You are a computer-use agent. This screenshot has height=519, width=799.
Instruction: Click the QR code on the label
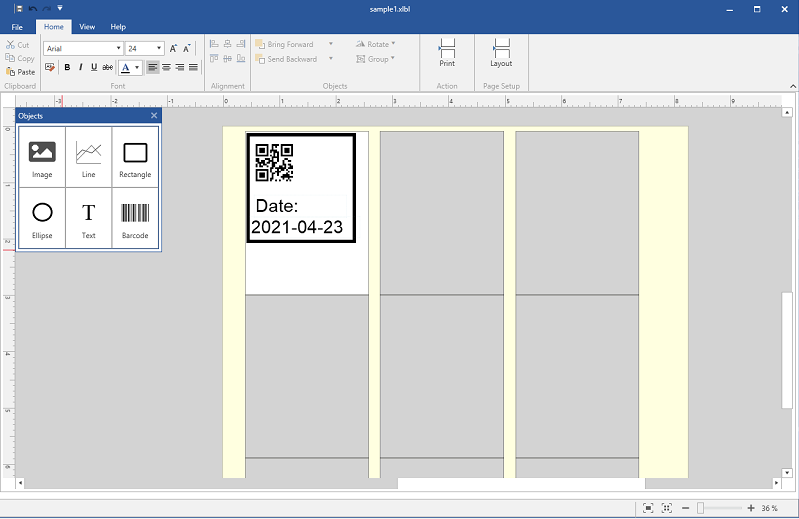click(274, 162)
